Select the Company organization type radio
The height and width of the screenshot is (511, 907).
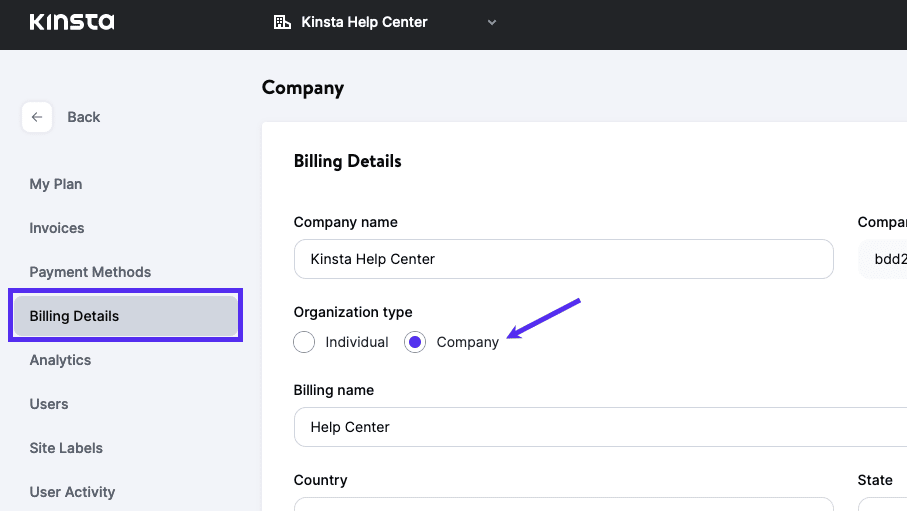pyautogui.click(x=415, y=342)
